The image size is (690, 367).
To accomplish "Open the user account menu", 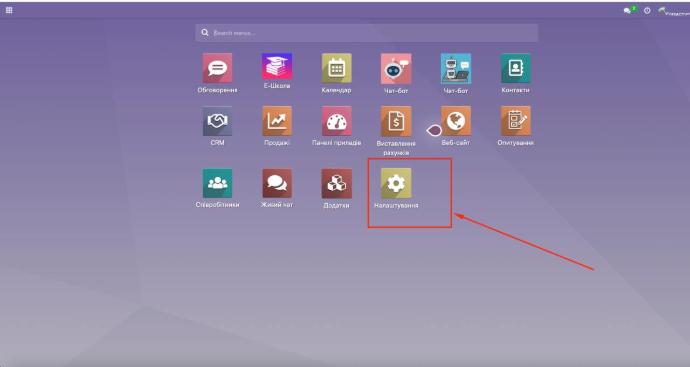I will pyautogui.click(x=674, y=11).
